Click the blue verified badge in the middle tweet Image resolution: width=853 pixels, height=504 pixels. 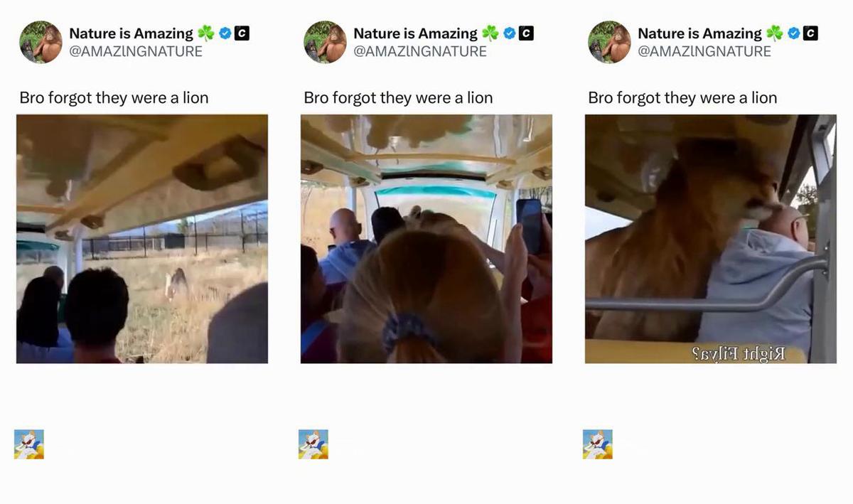(x=509, y=33)
